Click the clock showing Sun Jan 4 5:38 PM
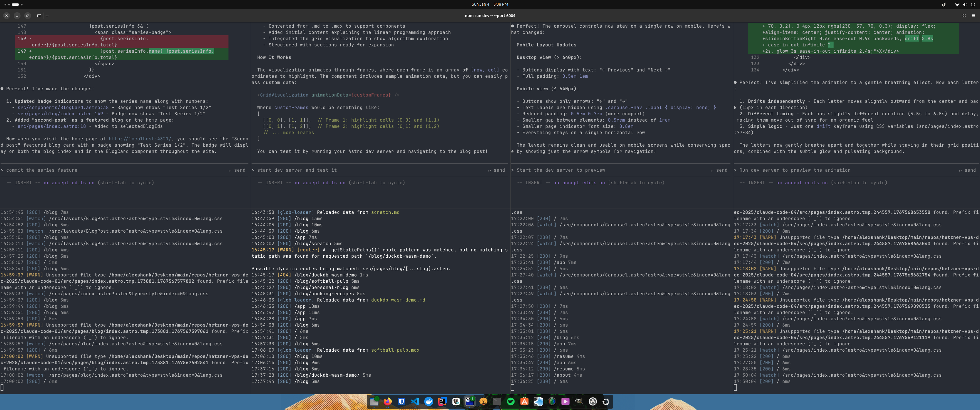The height and width of the screenshot is (410, 980). (x=490, y=4)
